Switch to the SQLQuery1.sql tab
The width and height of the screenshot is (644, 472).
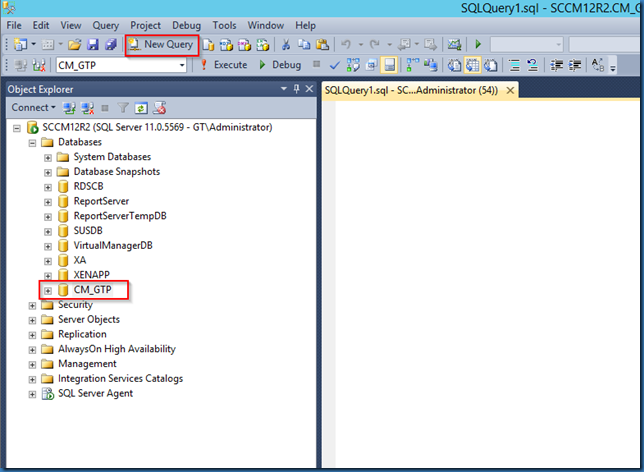pos(412,90)
